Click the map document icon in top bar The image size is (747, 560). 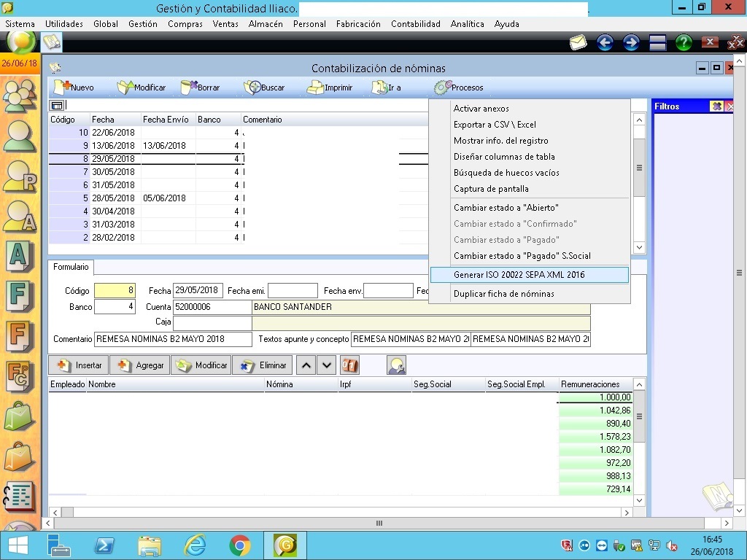point(52,42)
